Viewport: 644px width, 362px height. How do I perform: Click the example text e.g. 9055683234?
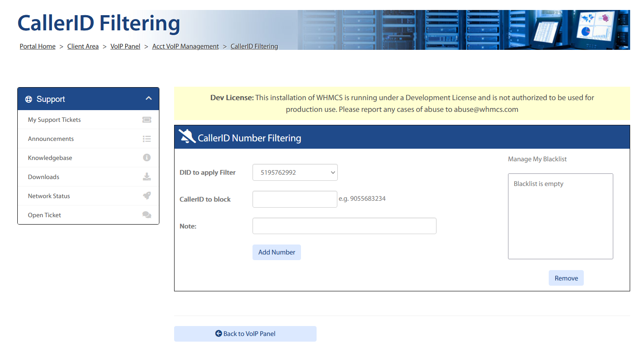coord(362,199)
